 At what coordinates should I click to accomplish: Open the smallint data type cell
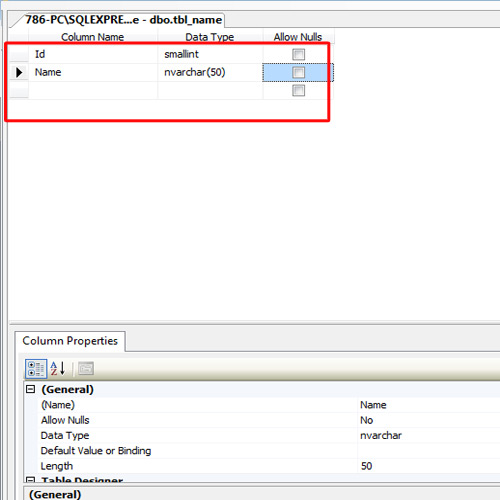pos(210,54)
